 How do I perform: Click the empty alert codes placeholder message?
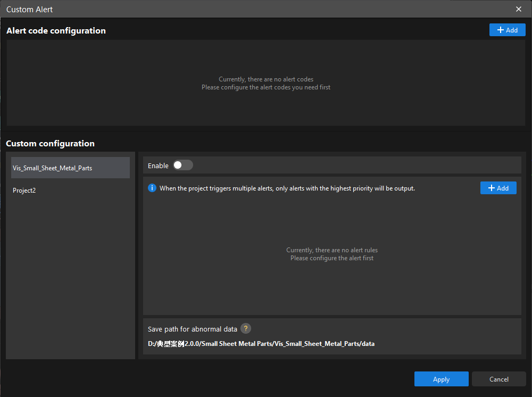265,83
